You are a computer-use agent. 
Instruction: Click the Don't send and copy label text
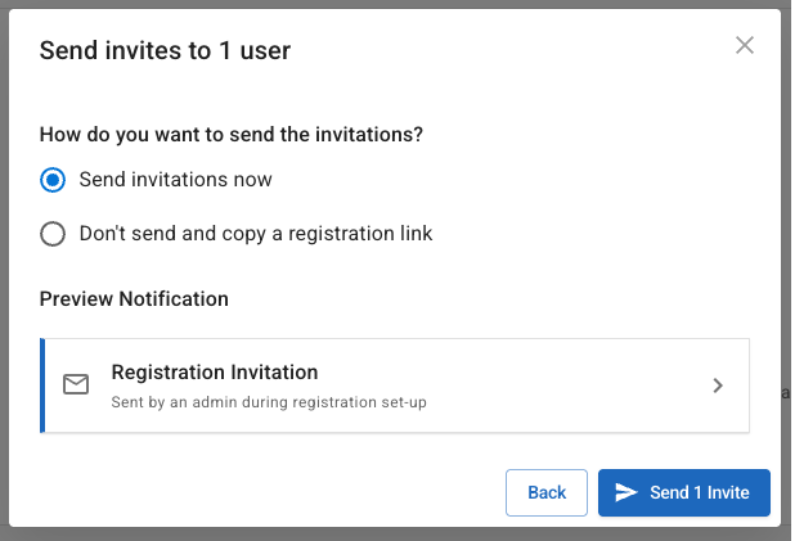255,234
